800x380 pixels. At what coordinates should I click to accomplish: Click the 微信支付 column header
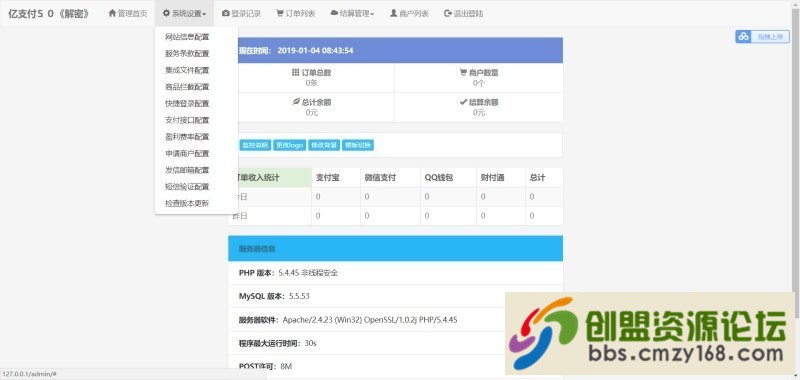pyautogui.click(x=380, y=178)
